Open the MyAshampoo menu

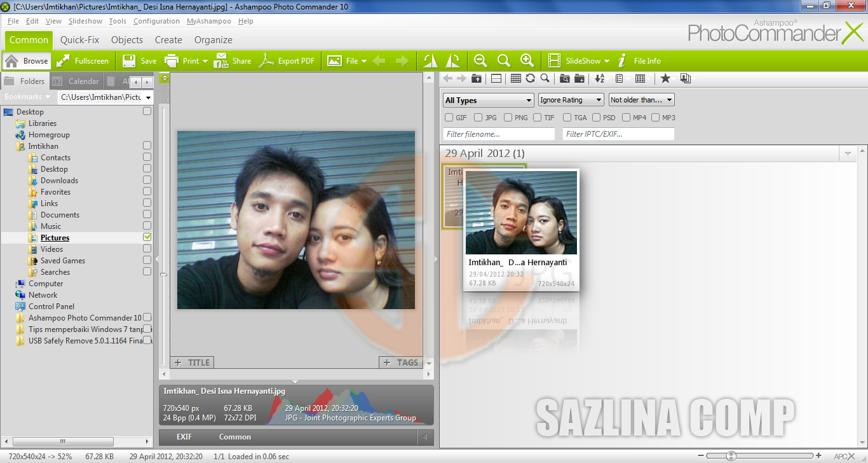[x=209, y=21]
